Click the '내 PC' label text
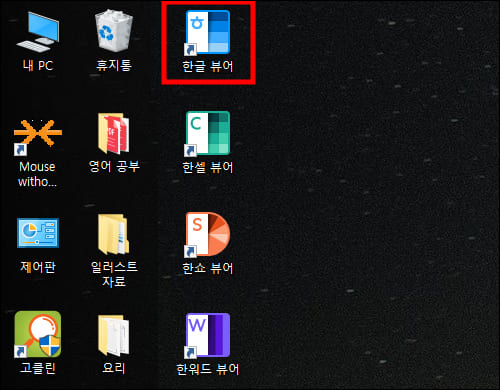This screenshot has width=500, height=390. (x=38, y=65)
